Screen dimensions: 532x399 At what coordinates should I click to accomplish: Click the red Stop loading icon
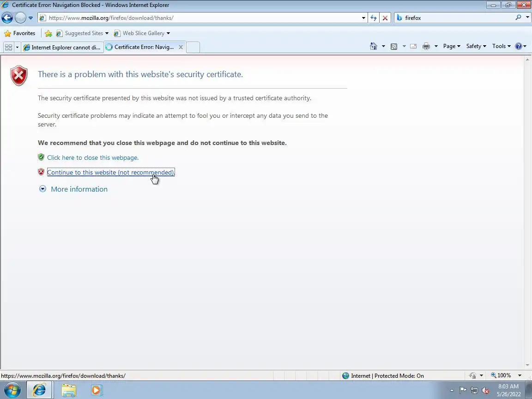[385, 18]
